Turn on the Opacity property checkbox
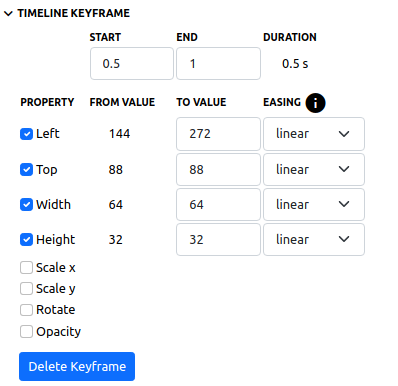 coord(26,332)
